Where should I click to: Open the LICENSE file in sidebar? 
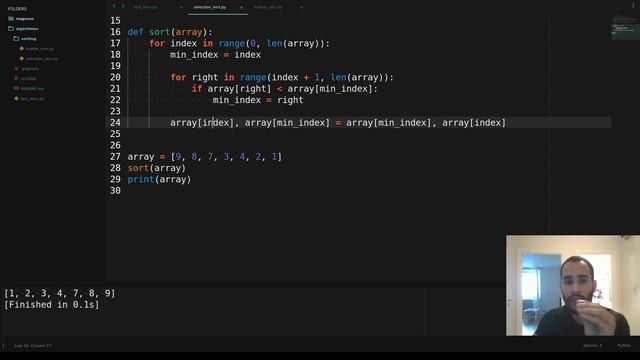[25, 78]
